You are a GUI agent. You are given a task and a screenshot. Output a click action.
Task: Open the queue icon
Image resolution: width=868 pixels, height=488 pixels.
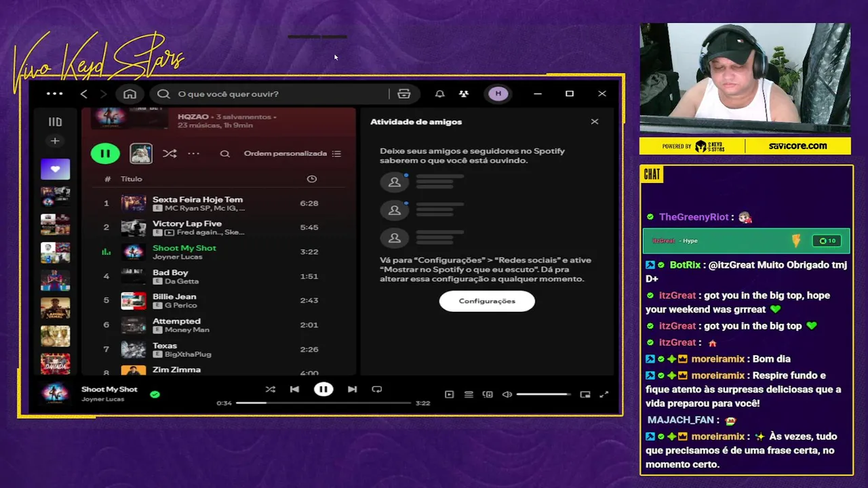(469, 394)
